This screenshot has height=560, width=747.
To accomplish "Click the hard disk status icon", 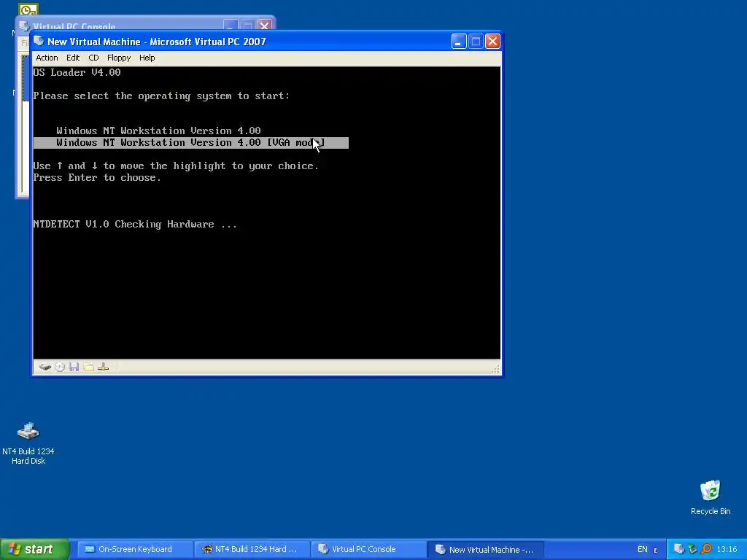I will (44, 367).
